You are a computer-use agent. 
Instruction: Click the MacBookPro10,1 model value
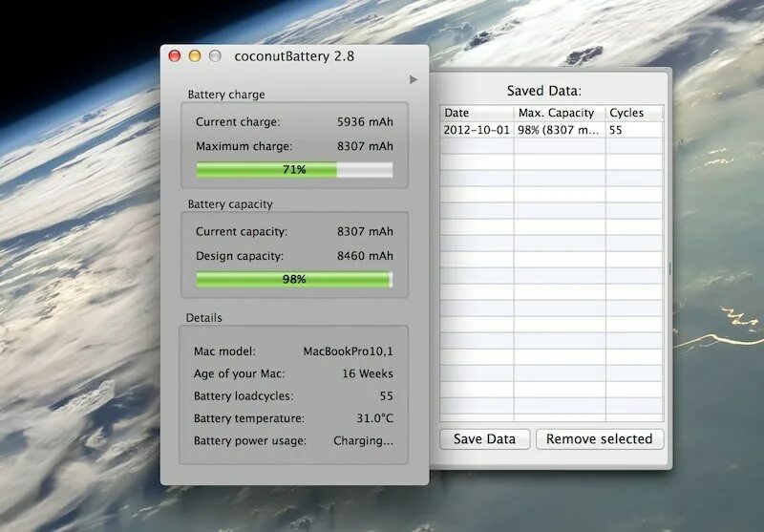pyautogui.click(x=348, y=351)
